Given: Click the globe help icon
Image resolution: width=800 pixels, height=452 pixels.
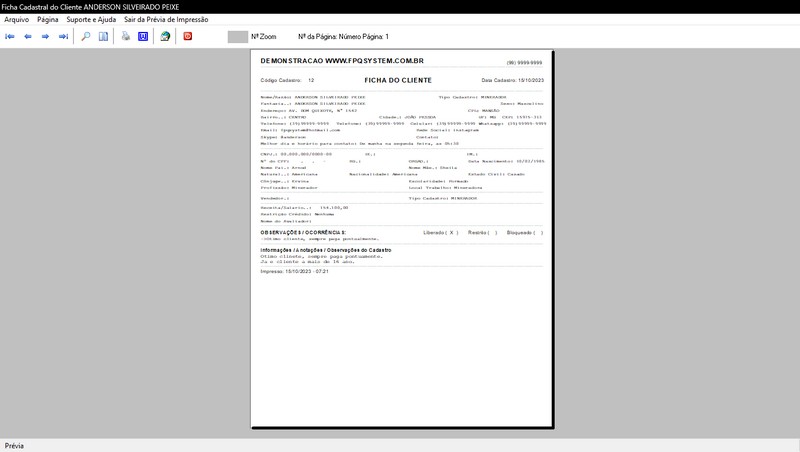Looking at the screenshot, I should click(x=165, y=36).
